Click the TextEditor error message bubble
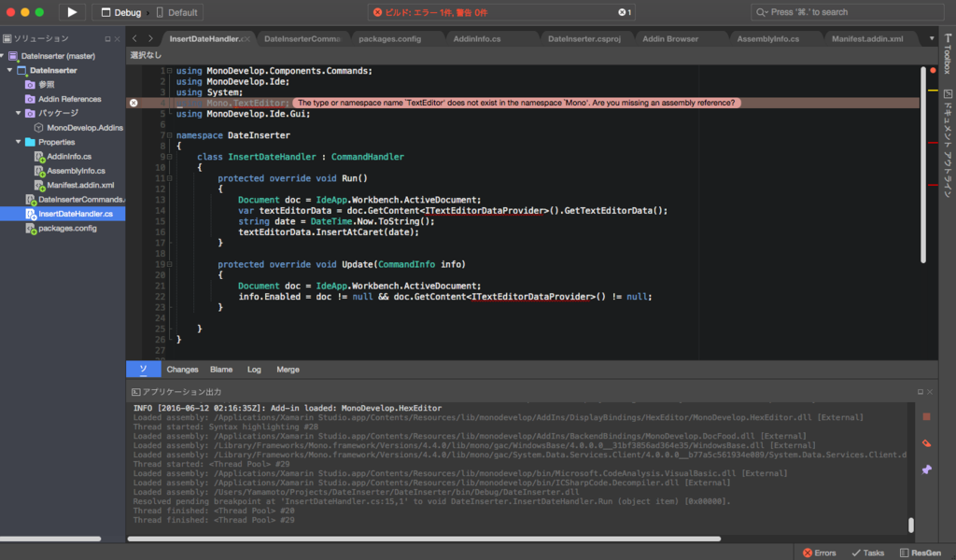 (x=516, y=103)
